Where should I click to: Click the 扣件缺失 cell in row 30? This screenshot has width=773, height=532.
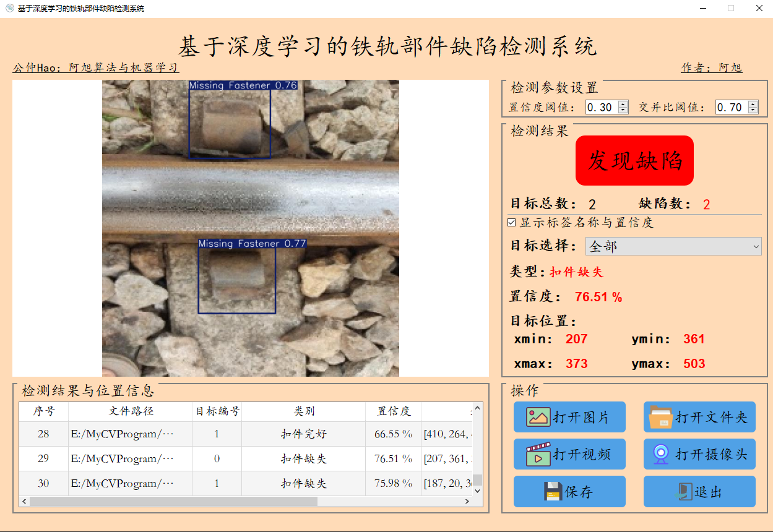pyautogui.click(x=304, y=484)
